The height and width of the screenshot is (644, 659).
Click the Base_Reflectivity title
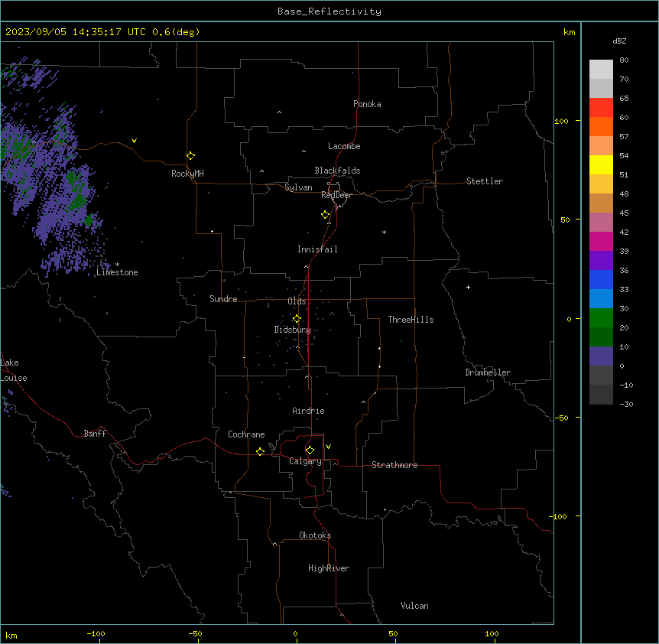329,11
